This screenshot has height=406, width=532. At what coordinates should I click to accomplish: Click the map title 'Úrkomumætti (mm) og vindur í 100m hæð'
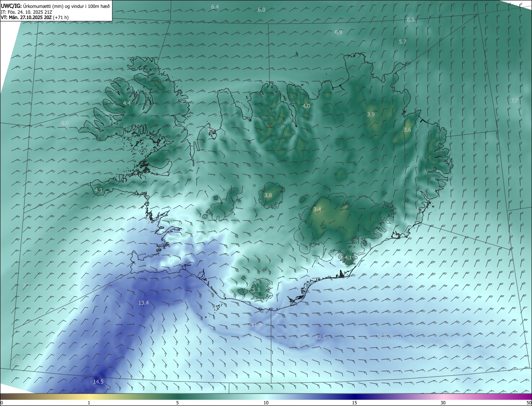66,6
